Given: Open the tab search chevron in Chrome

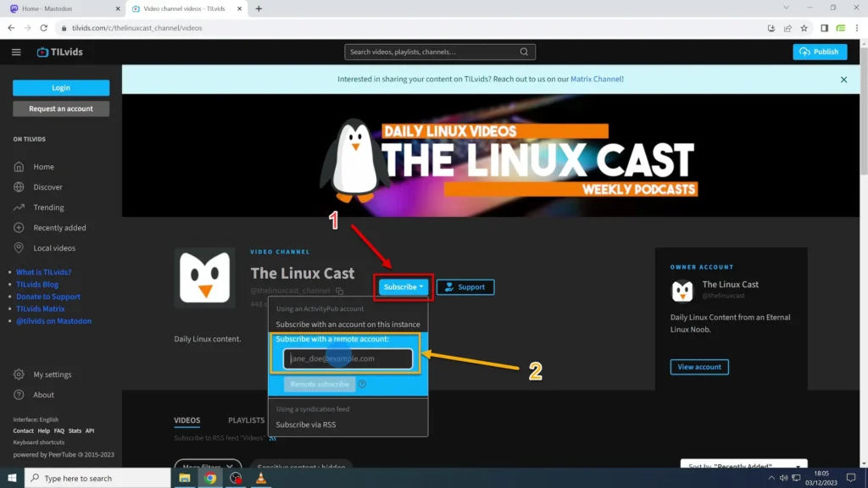Looking at the screenshot, I should pyautogui.click(x=786, y=8).
